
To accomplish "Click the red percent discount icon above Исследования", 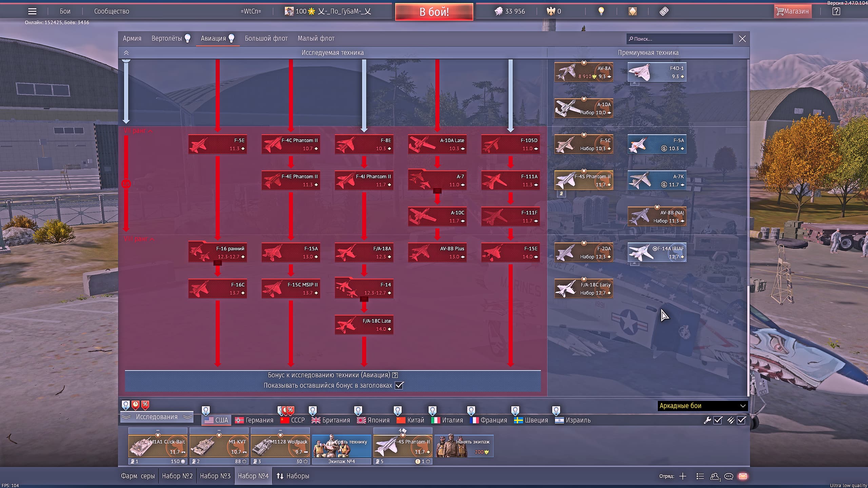I will tap(145, 405).
